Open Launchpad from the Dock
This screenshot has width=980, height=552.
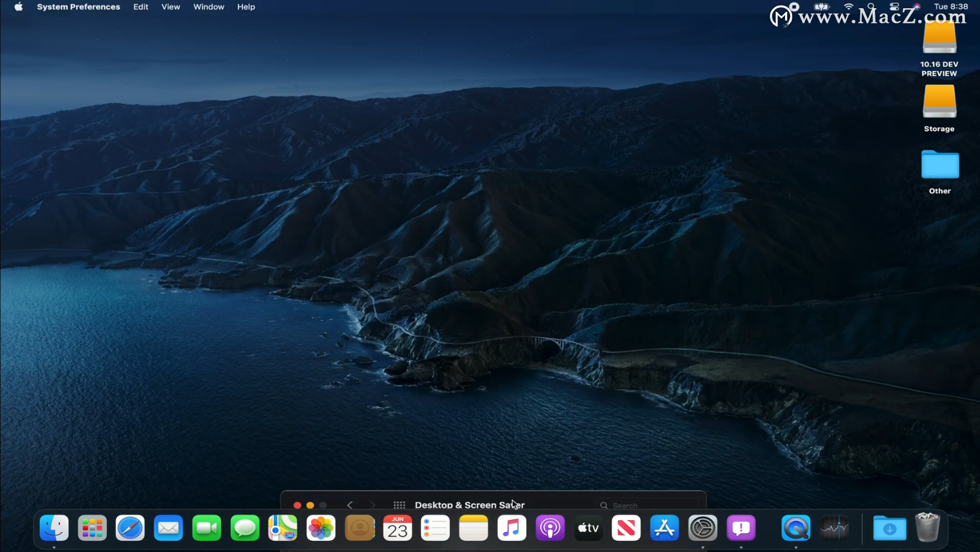click(92, 528)
